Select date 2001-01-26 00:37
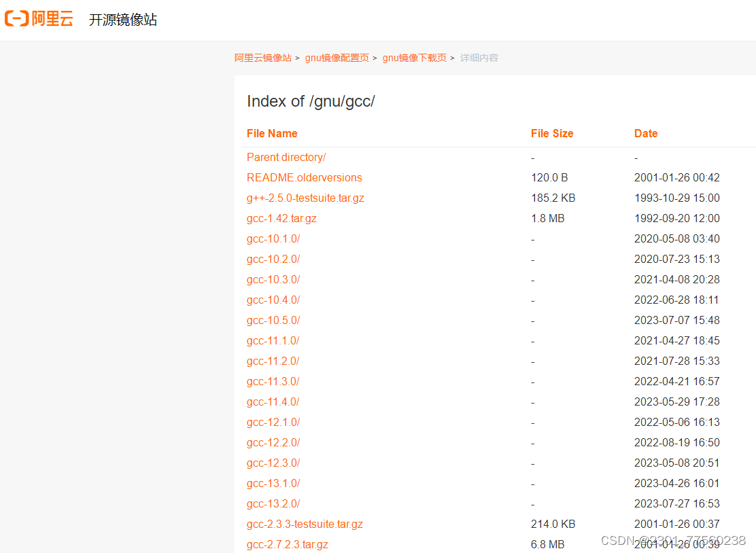 (x=677, y=524)
